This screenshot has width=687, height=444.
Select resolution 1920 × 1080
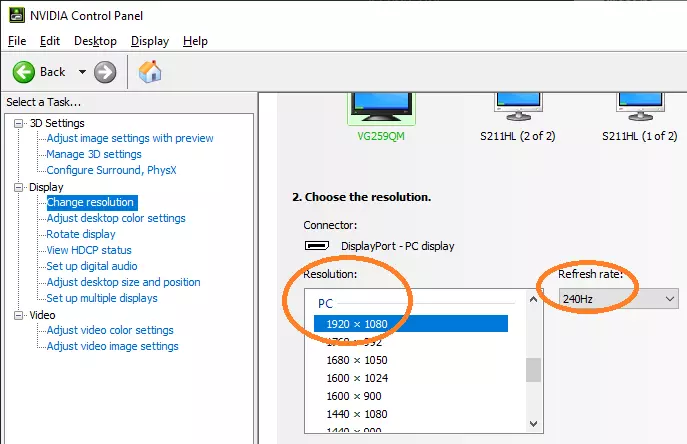coord(411,324)
